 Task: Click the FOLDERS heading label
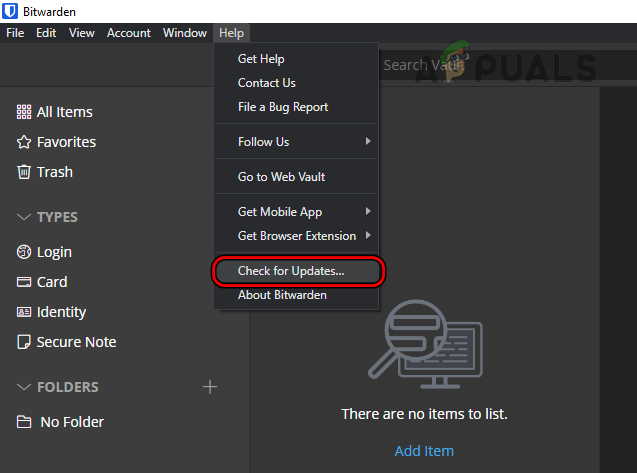pyautogui.click(x=68, y=387)
